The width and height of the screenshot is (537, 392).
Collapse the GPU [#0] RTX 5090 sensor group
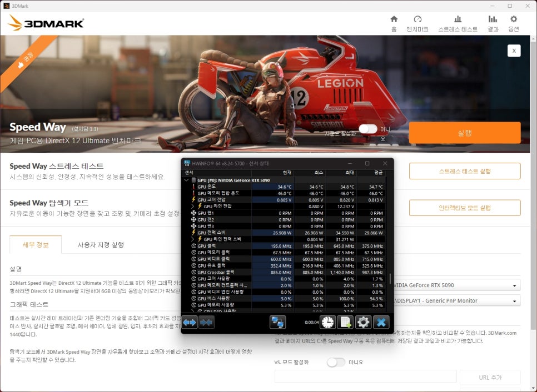[x=186, y=180]
